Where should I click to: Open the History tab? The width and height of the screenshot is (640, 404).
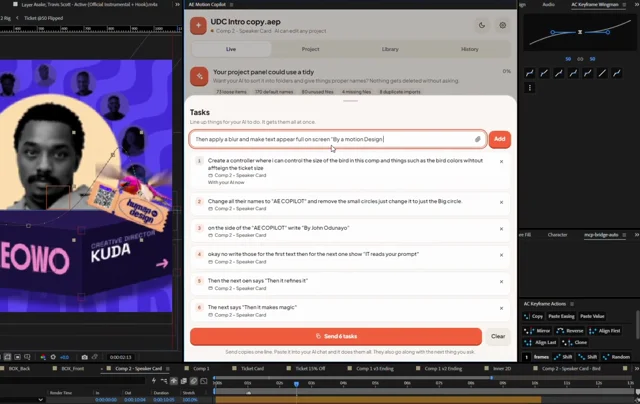[x=469, y=49]
